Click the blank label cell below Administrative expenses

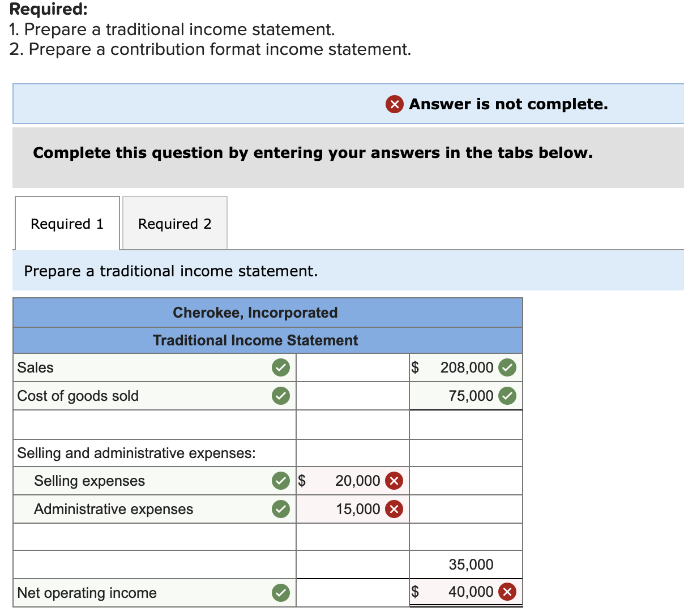[155, 537]
